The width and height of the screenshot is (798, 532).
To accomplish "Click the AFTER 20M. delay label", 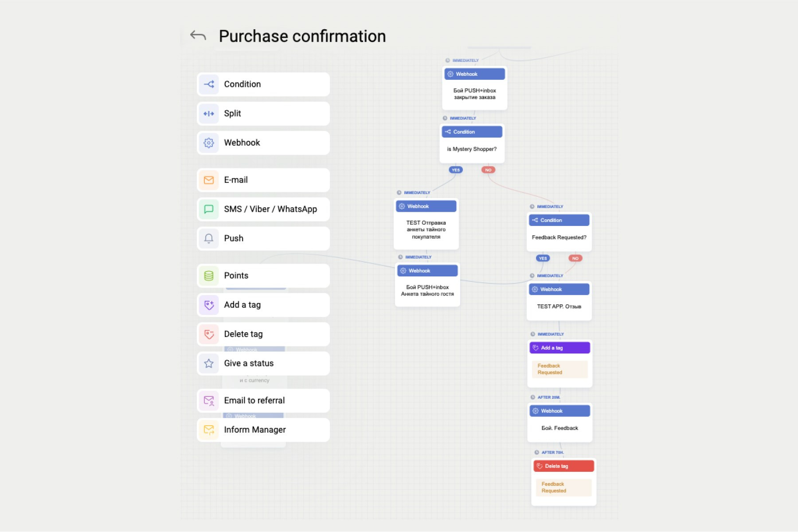I will click(548, 397).
